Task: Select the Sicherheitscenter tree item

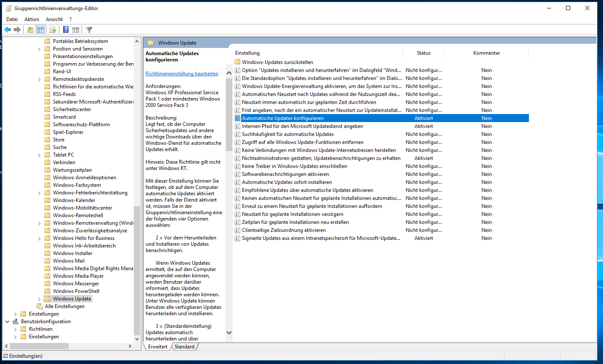Action: (x=72, y=109)
